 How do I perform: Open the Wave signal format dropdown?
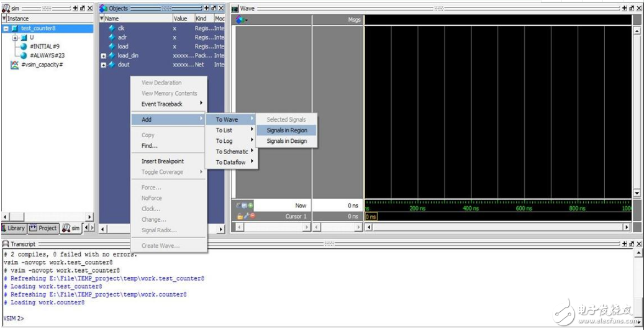click(242, 20)
